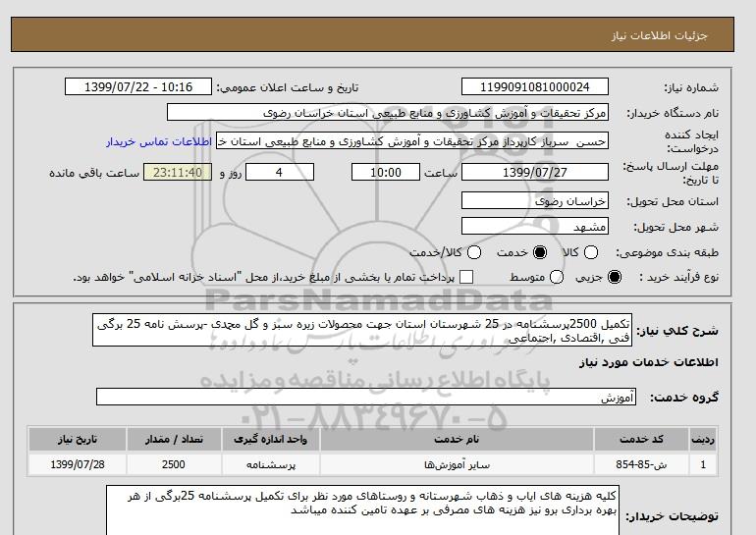Select the خدمت radio button

point(540,252)
